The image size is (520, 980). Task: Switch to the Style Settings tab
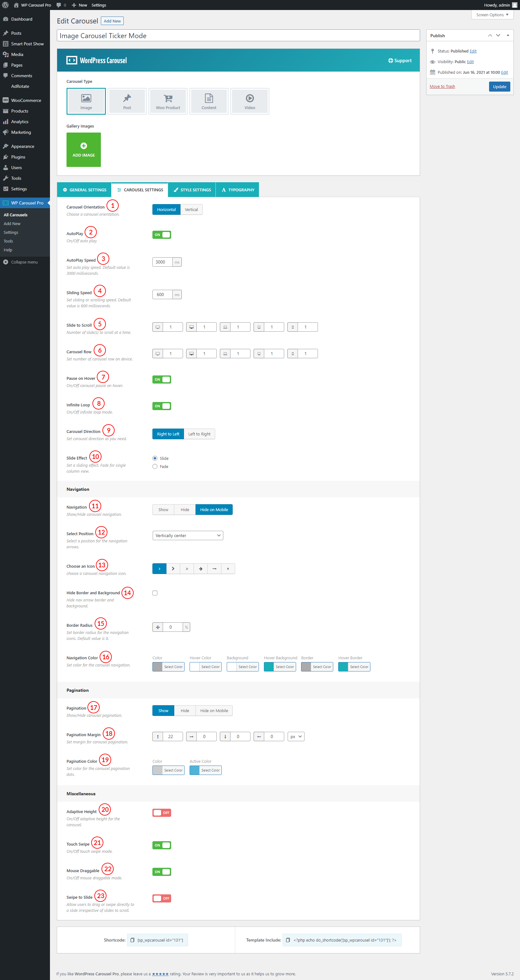pyautogui.click(x=192, y=190)
